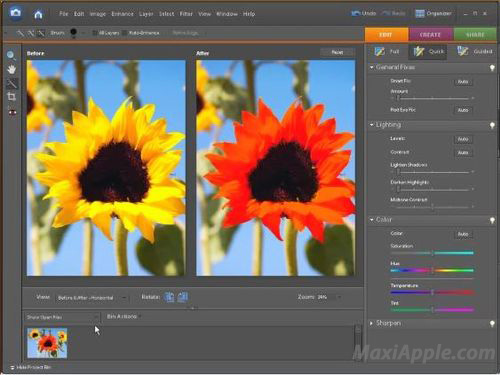Viewport: 500px width, 375px height.
Task: Switch to the purple CREATE tab
Action: (x=430, y=34)
